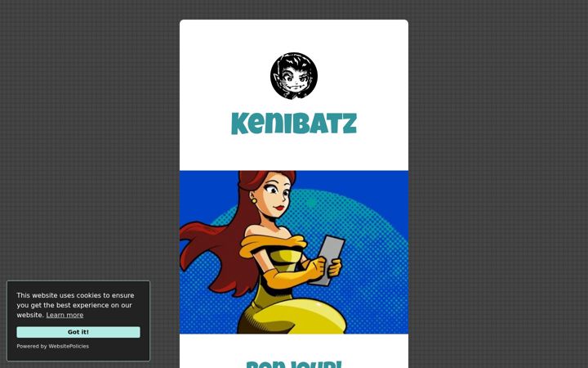Open the 'Learn more' cookie policy link
588x368 pixels.
pyautogui.click(x=65, y=315)
